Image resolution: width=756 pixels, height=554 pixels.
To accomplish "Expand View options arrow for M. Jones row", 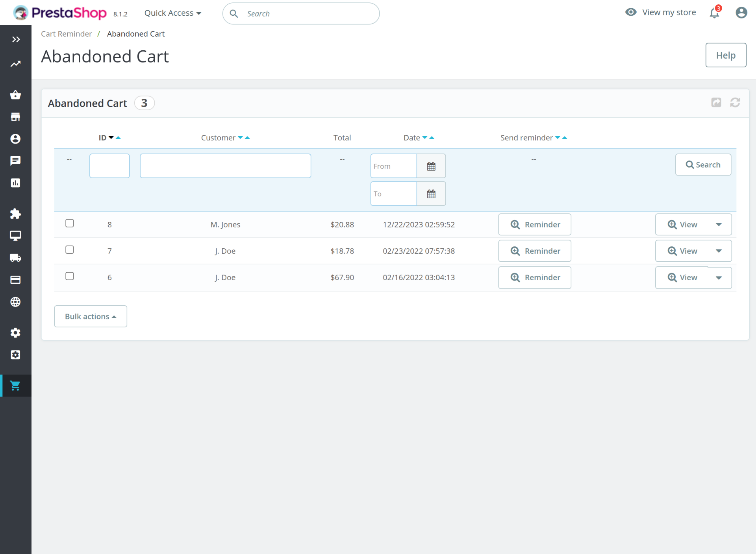I will [719, 225].
